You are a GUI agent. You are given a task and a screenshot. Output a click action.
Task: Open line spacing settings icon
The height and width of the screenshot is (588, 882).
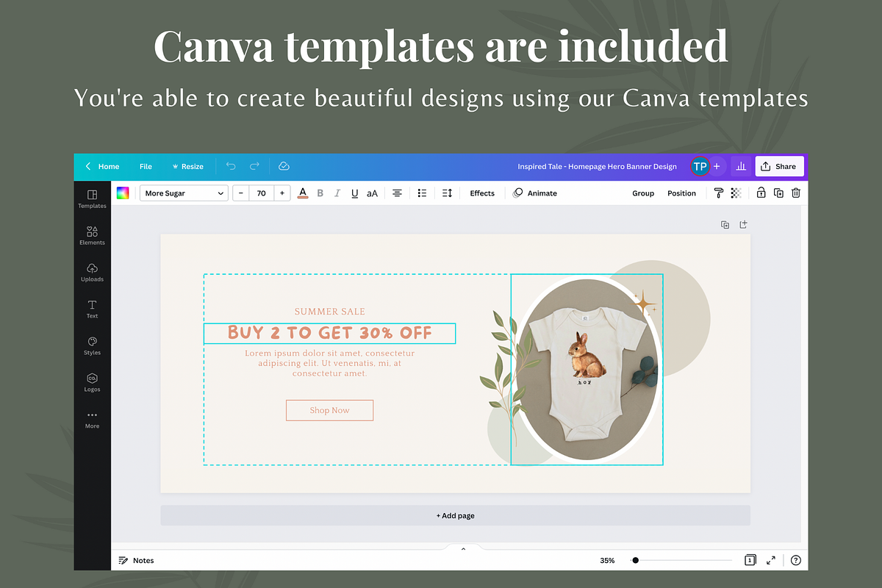[x=447, y=193]
